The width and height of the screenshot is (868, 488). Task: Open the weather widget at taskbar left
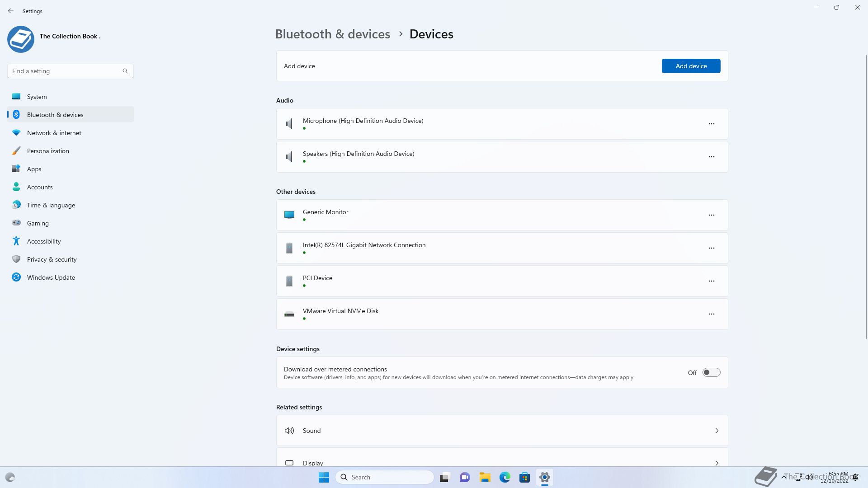10,477
